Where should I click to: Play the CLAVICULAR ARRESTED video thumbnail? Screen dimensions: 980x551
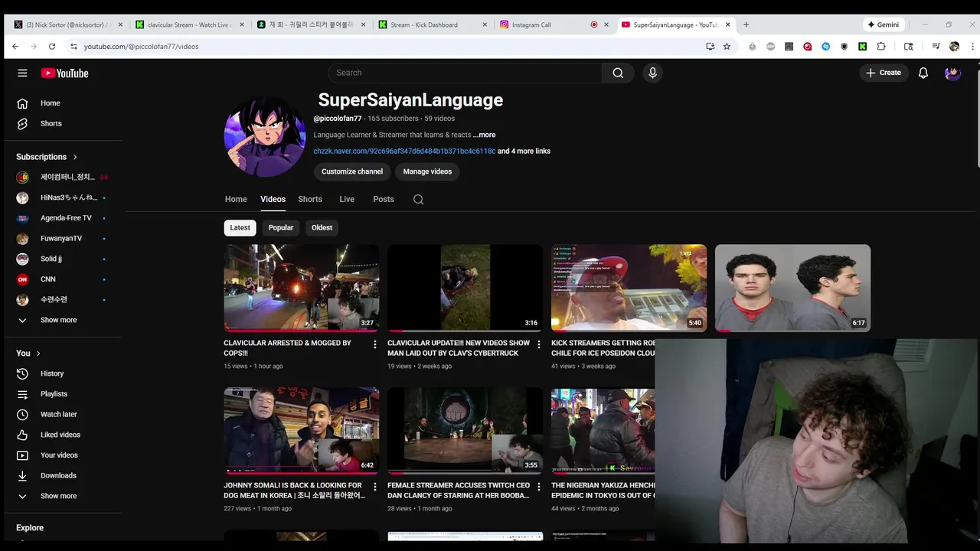pos(301,288)
